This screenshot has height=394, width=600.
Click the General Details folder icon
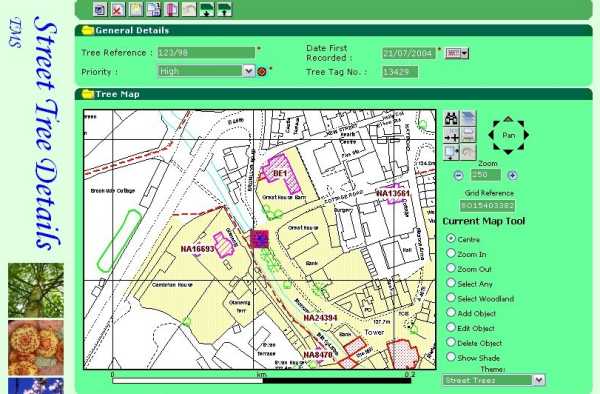pos(88,30)
